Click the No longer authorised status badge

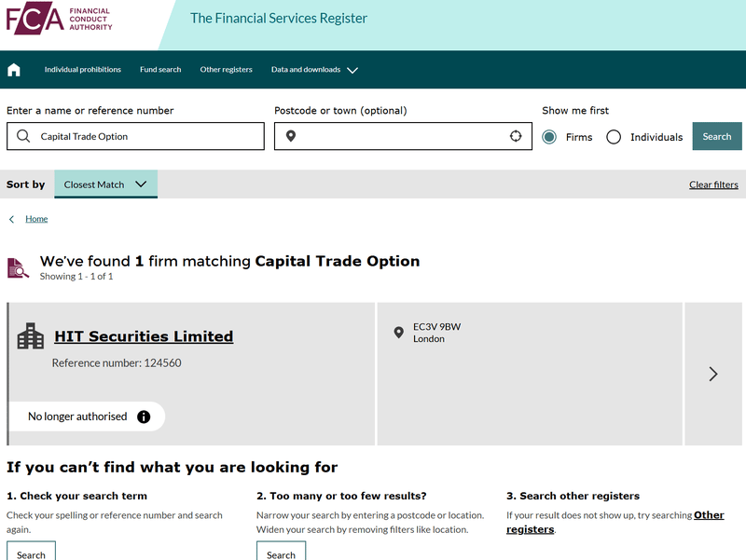(88, 417)
